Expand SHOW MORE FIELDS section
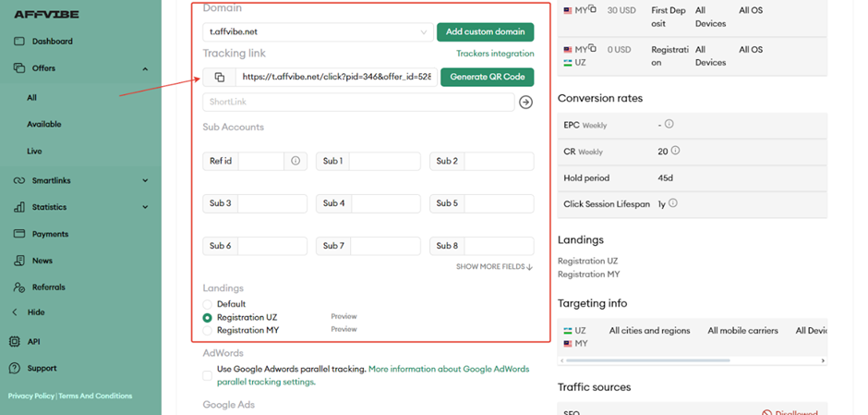Image resolution: width=868 pixels, height=415 pixels. point(494,267)
